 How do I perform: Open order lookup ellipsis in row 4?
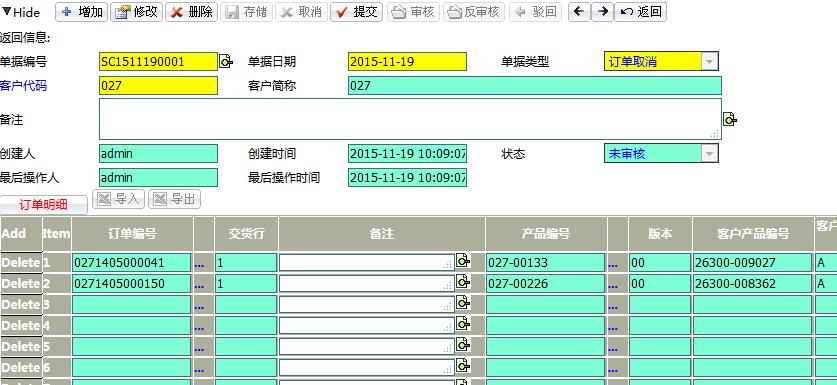pyautogui.click(x=200, y=327)
